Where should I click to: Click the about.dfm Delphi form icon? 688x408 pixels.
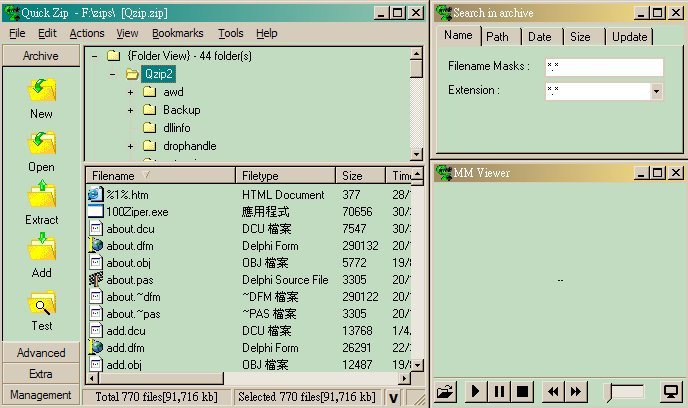96,246
